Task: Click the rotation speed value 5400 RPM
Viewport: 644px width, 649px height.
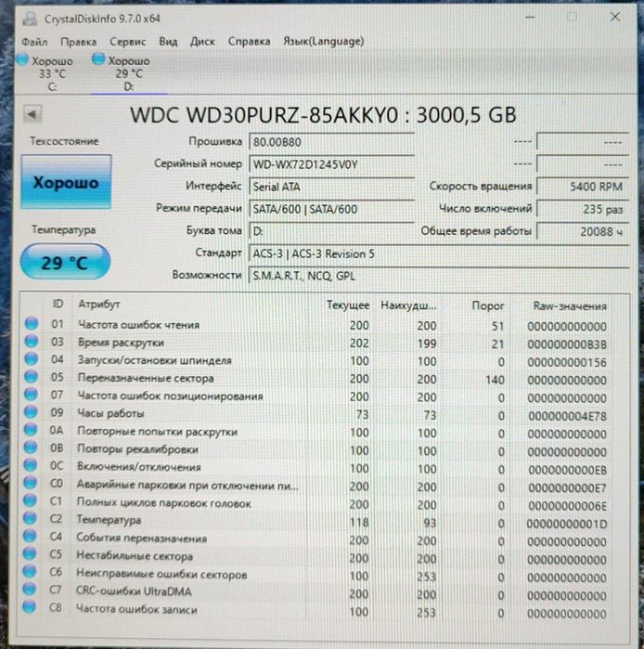Action: click(583, 187)
